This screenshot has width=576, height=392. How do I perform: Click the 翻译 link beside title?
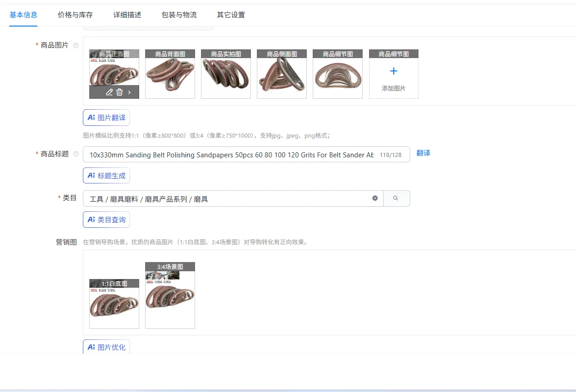pyautogui.click(x=423, y=153)
